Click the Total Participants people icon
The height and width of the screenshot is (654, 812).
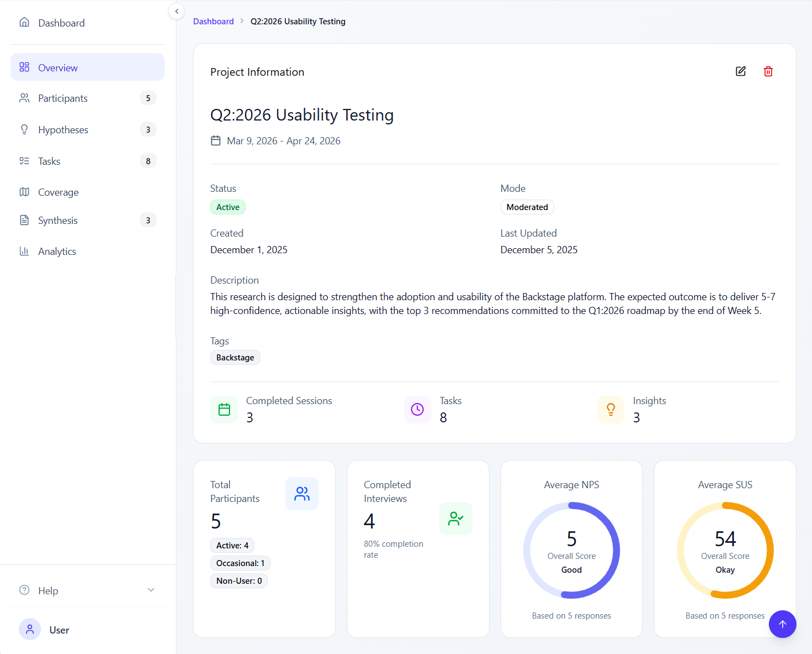302,494
